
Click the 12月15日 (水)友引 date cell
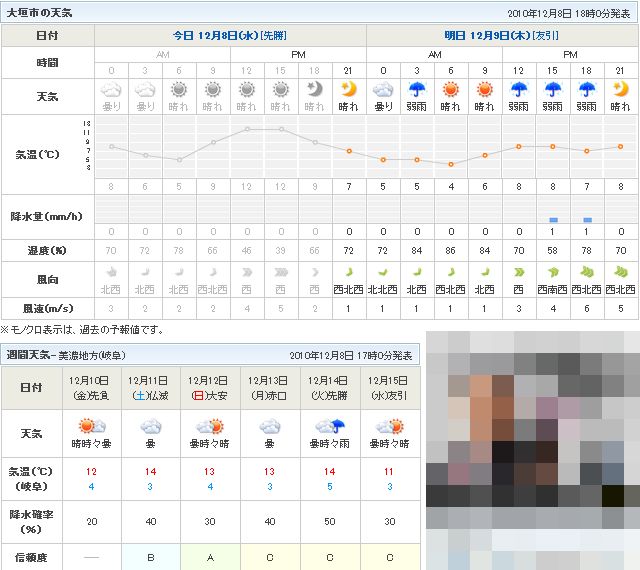pyautogui.click(x=390, y=388)
